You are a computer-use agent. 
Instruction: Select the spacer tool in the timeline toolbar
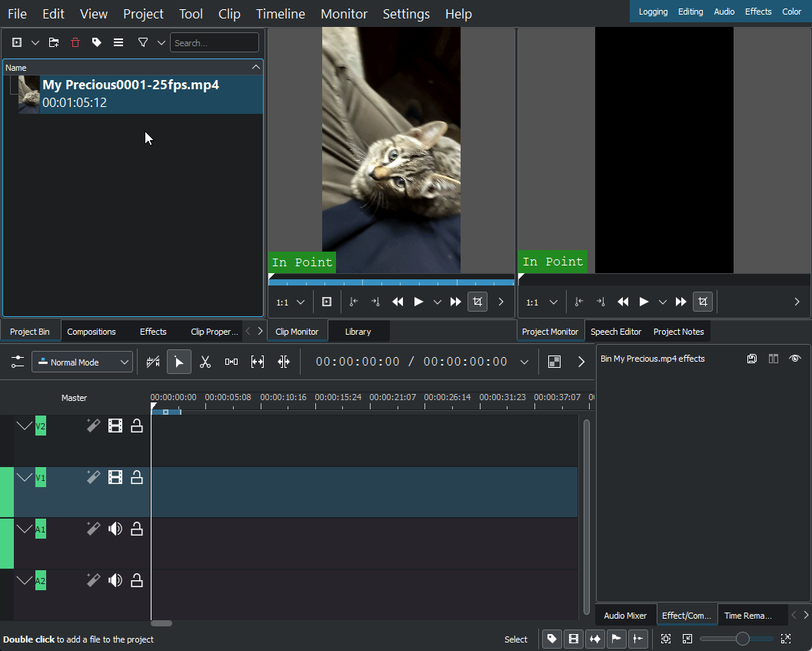(x=231, y=362)
